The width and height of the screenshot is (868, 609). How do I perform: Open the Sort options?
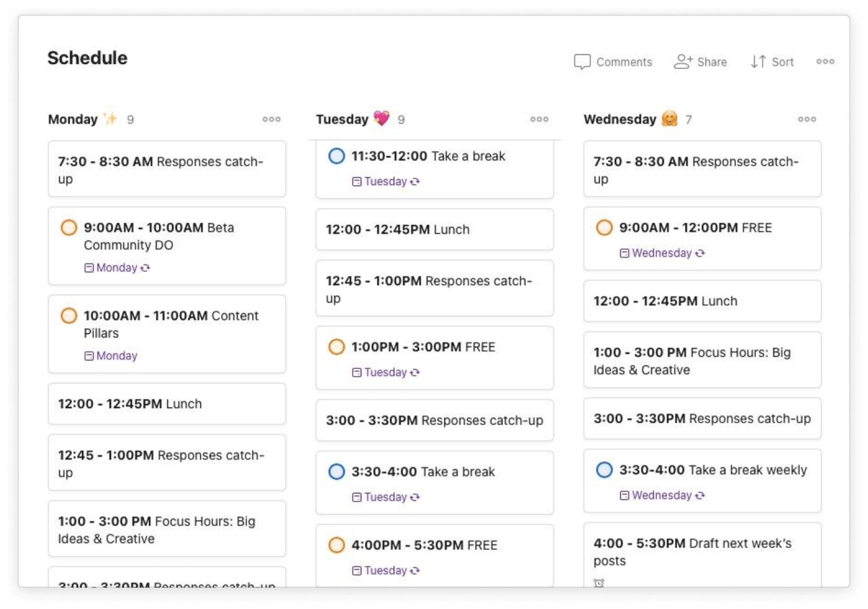click(x=772, y=62)
